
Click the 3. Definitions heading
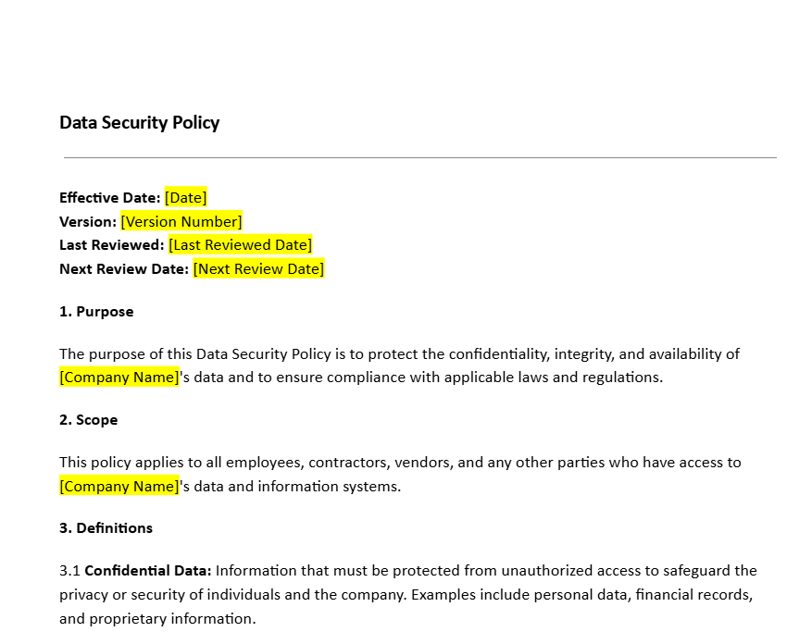106,528
